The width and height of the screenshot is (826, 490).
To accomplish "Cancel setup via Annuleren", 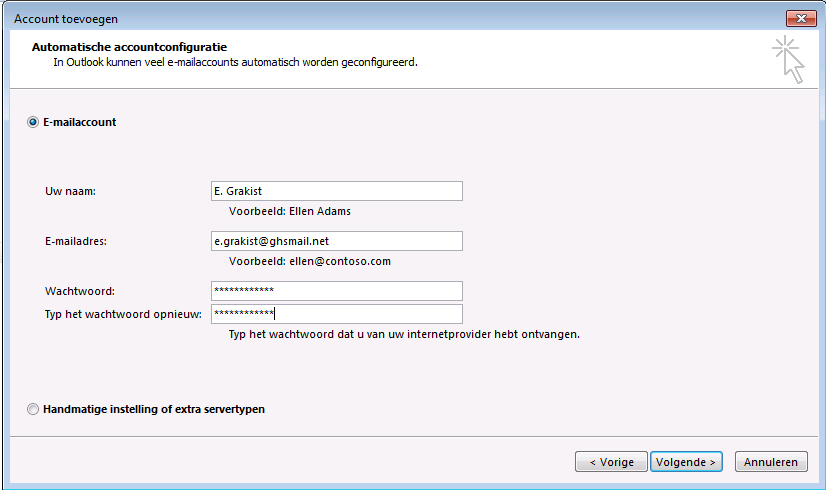I will [x=771, y=462].
